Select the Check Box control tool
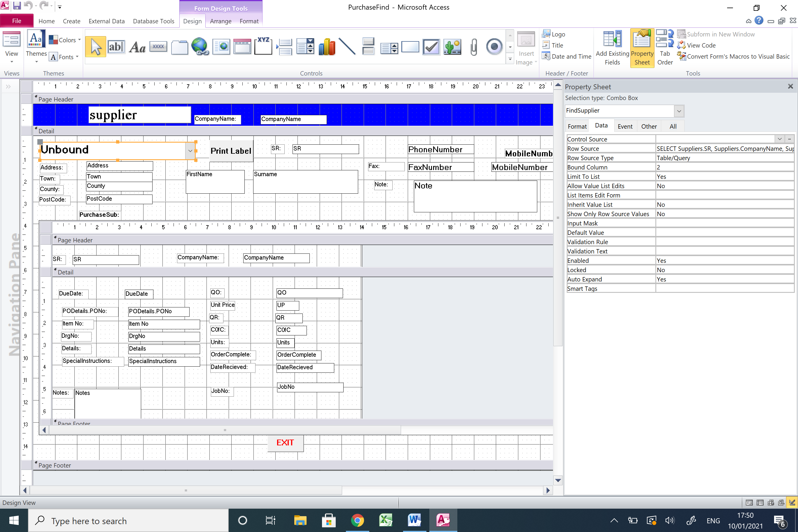Screen dimensions: 798x532 (431, 47)
